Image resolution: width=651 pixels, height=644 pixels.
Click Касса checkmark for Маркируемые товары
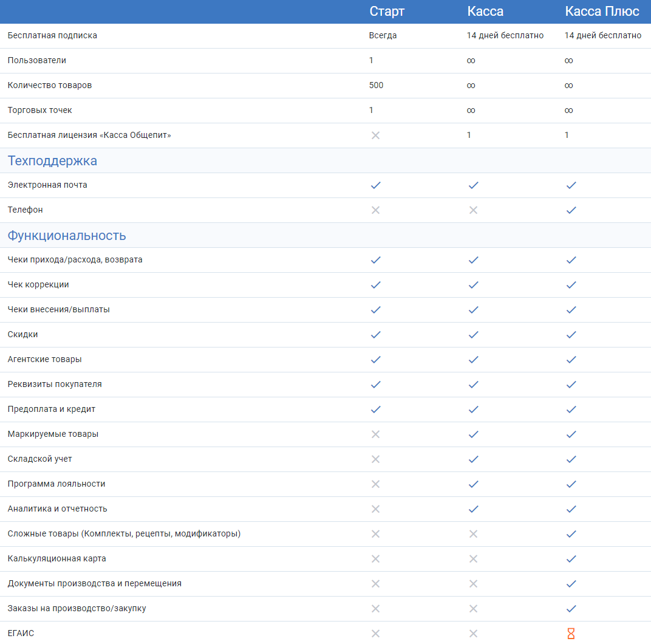[x=473, y=434]
